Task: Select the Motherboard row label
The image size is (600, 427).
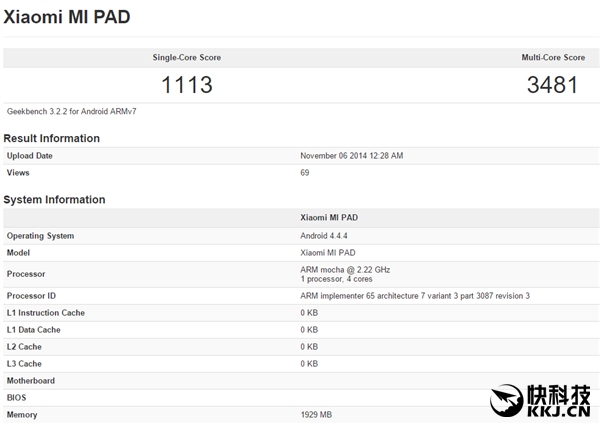Action: (x=31, y=381)
